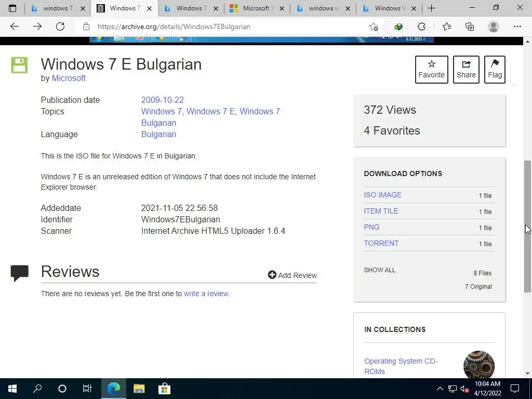The image size is (532, 399).
Task: Click the browser back arrow
Action: click(x=14, y=26)
